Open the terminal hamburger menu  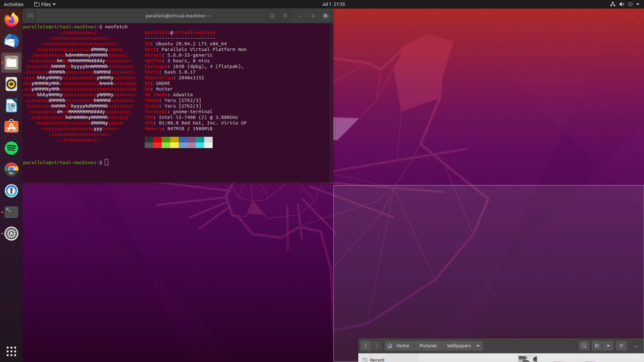click(285, 16)
